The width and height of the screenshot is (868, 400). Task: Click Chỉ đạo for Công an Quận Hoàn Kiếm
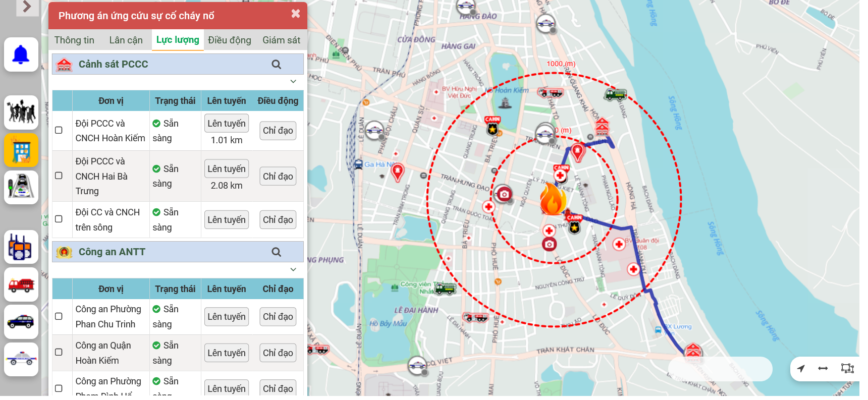pyautogui.click(x=278, y=353)
